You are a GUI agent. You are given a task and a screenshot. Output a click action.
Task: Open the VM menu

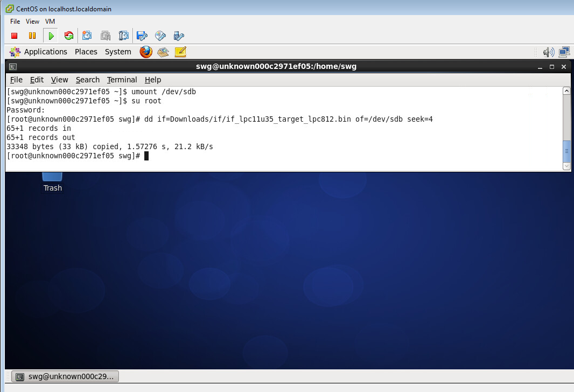coord(50,22)
